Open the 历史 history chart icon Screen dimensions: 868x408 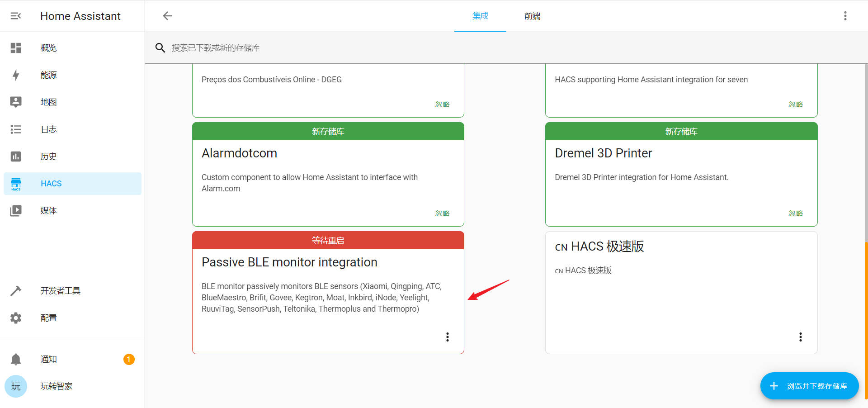[16, 156]
